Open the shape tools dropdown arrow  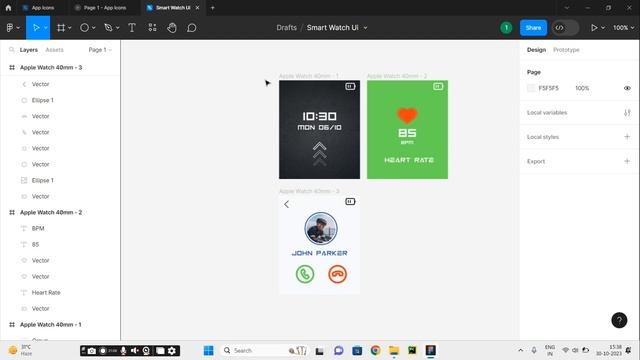[93, 28]
